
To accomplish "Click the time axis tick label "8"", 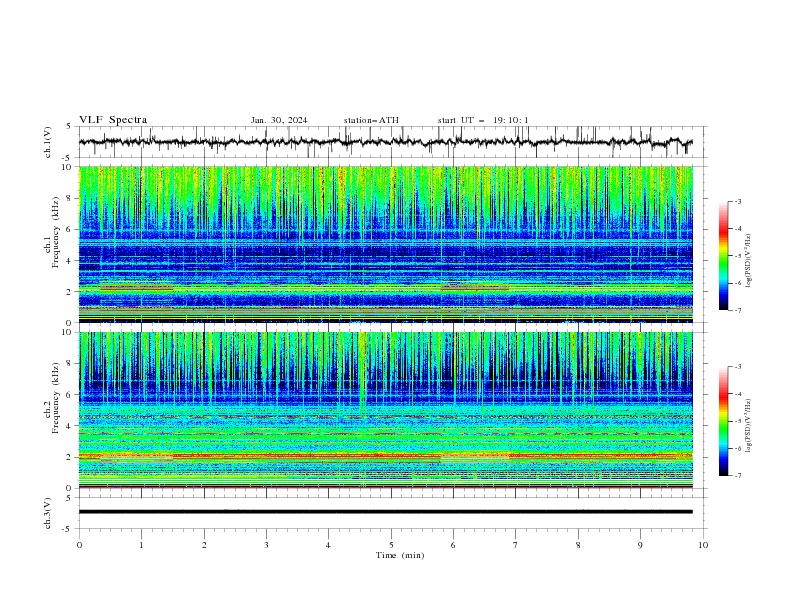I will pyautogui.click(x=578, y=545).
